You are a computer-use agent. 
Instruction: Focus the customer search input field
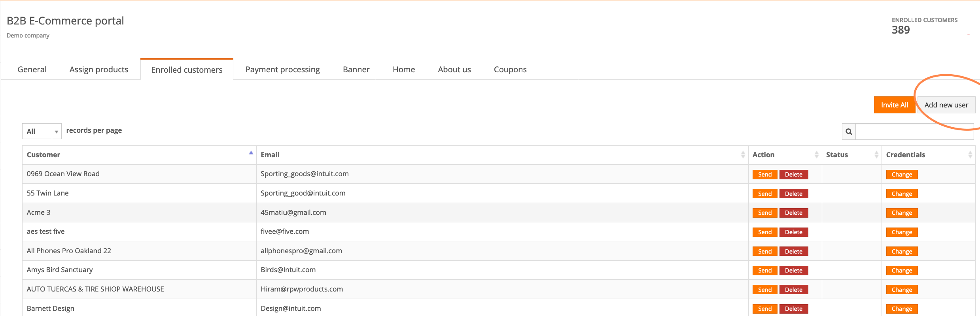(914, 132)
